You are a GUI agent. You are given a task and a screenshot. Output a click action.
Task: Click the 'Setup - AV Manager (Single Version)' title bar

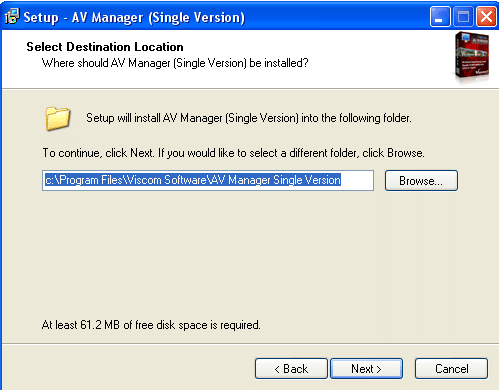[134, 17]
